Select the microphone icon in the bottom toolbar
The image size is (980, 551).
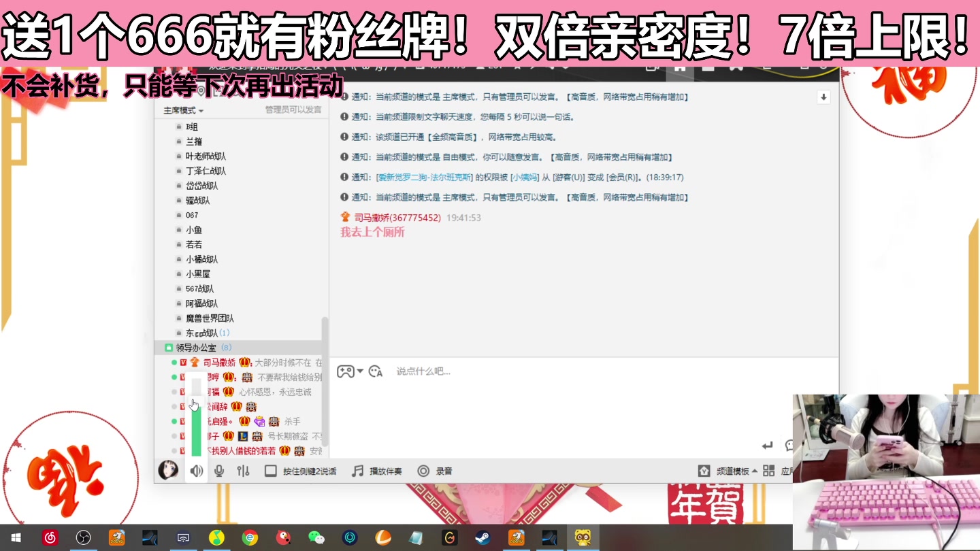(x=218, y=470)
